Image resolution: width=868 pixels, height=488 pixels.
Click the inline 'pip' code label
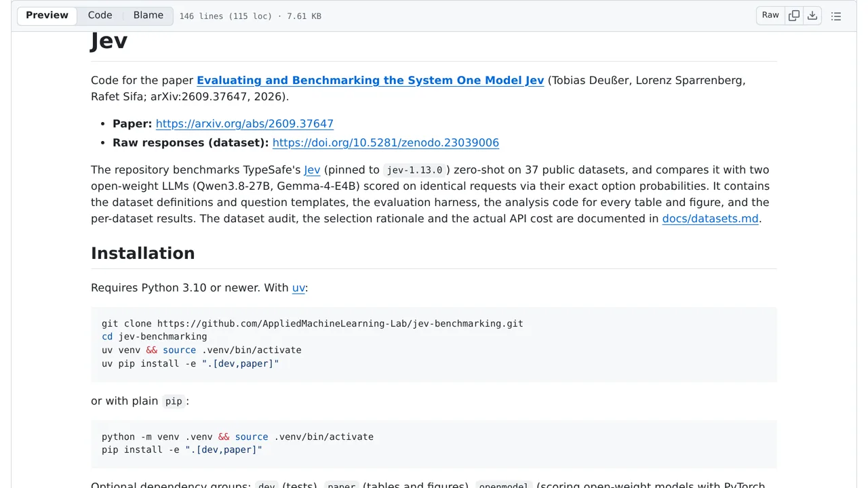point(174,401)
